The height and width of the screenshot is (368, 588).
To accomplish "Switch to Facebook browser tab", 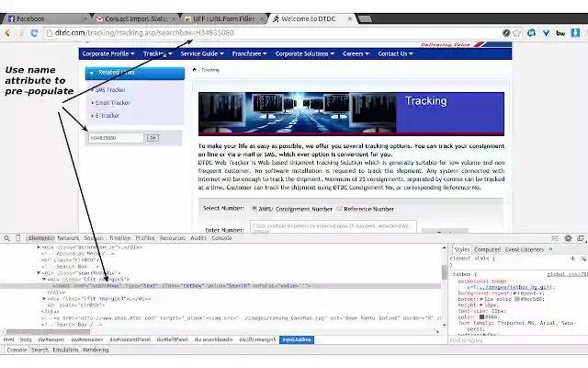I will coord(45,18).
